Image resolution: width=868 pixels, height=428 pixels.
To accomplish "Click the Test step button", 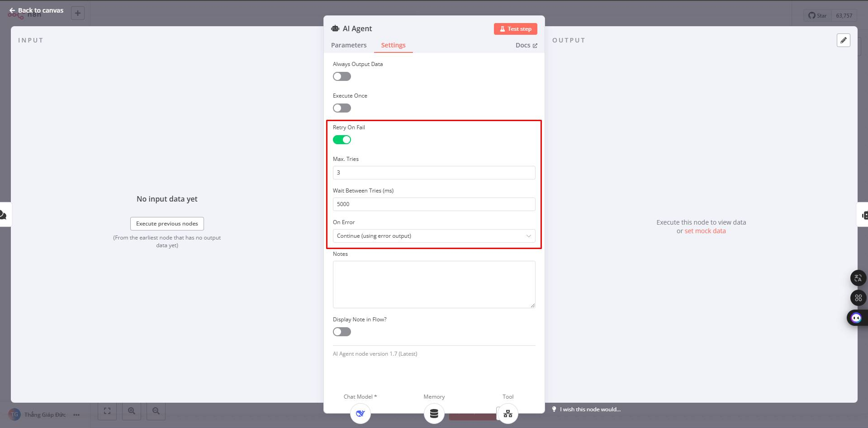I will (515, 29).
